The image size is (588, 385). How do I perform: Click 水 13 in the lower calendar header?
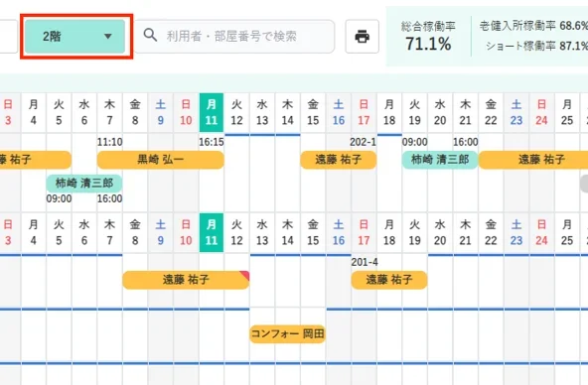pos(262,232)
